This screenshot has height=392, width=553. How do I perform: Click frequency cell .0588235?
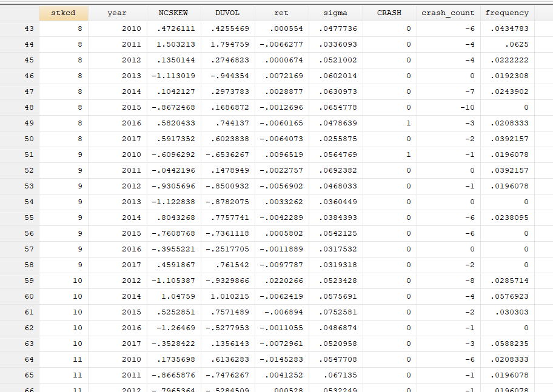tap(507, 344)
